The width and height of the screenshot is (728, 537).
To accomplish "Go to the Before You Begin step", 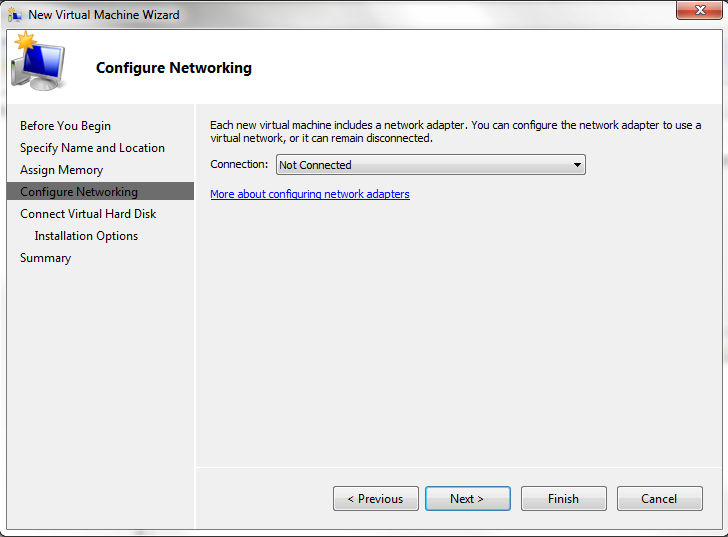I will (65, 126).
